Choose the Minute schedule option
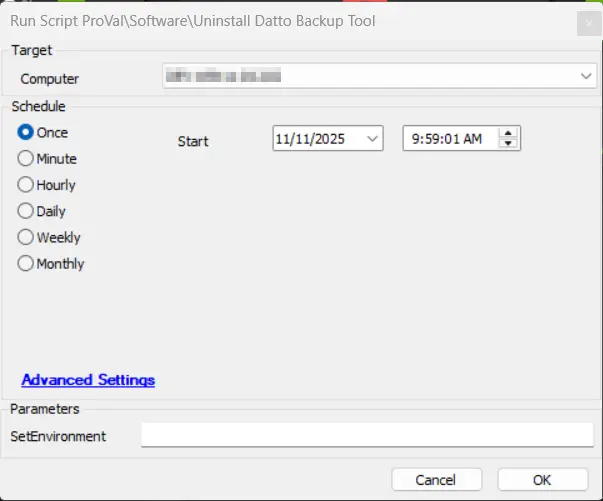 point(26,159)
